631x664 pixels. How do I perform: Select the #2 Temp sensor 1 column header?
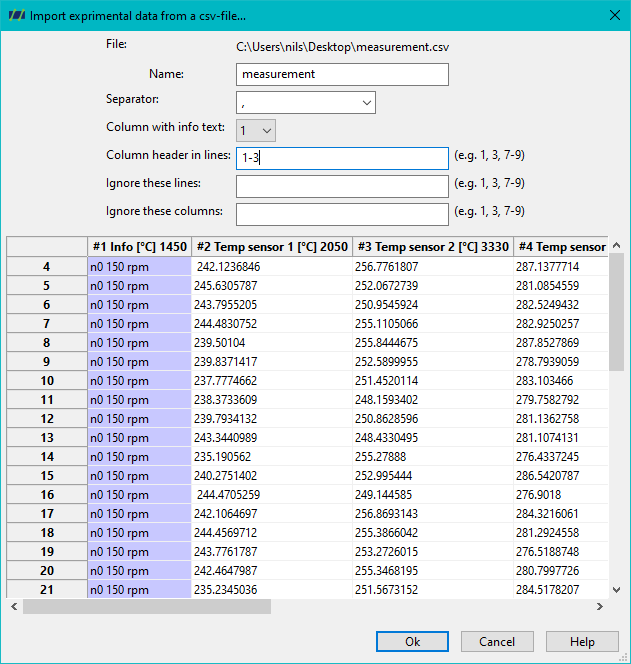click(272, 246)
